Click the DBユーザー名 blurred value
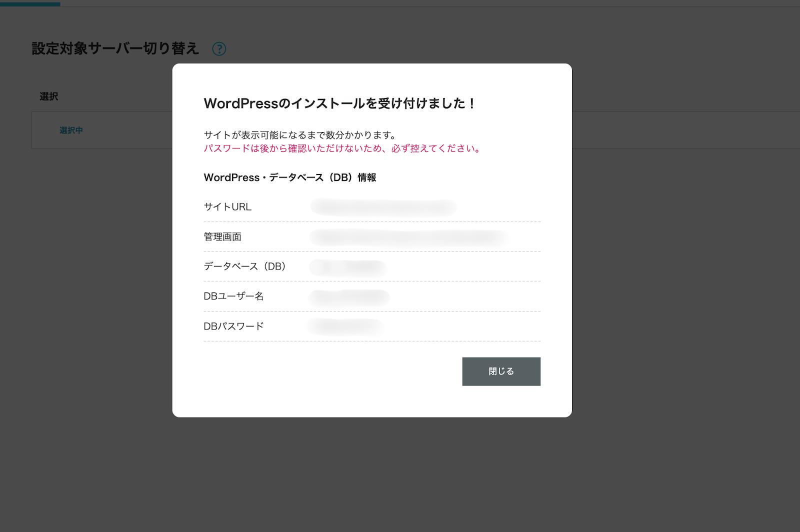Viewport: 800px width, 532px height. tap(349, 297)
